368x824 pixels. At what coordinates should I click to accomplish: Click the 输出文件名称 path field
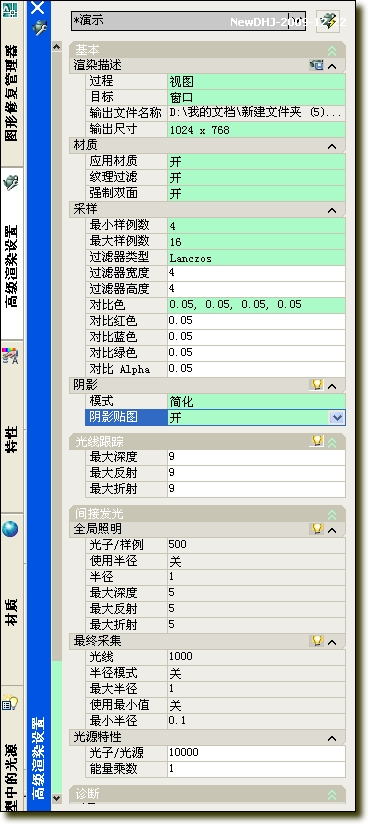257,113
